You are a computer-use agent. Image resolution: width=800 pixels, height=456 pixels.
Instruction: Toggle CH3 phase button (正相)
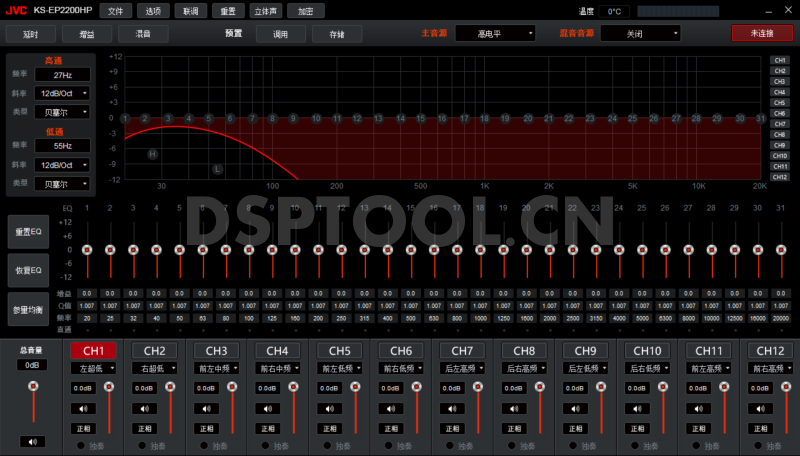click(x=208, y=428)
